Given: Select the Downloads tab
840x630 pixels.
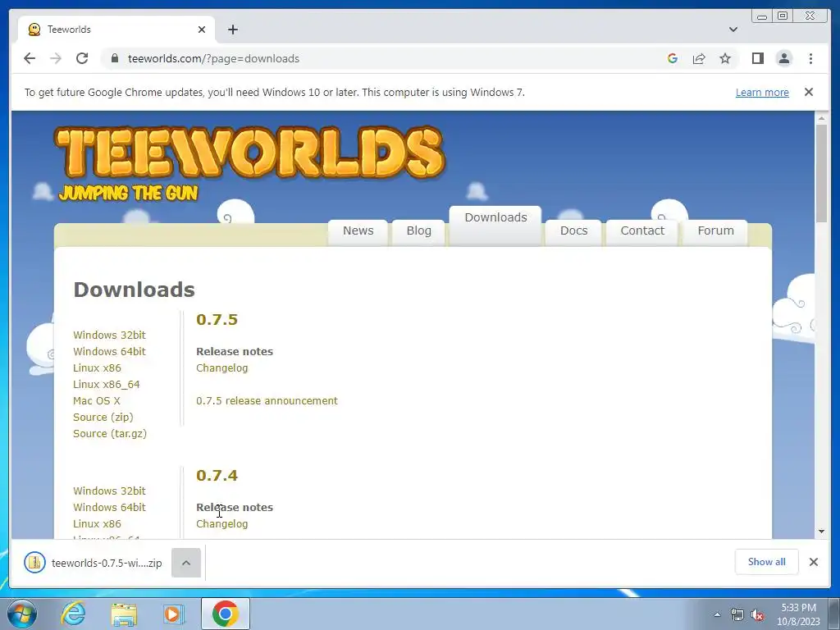Looking at the screenshot, I should click(495, 225).
